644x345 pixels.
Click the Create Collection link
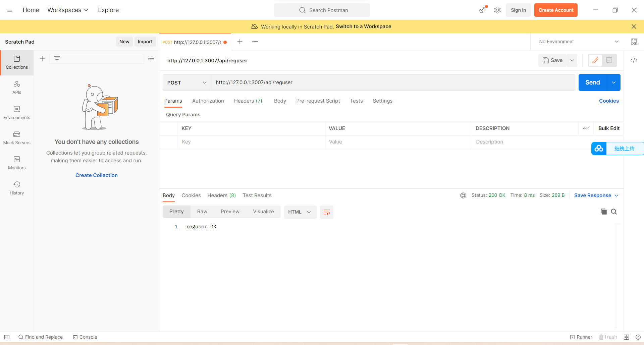pyautogui.click(x=97, y=175)
